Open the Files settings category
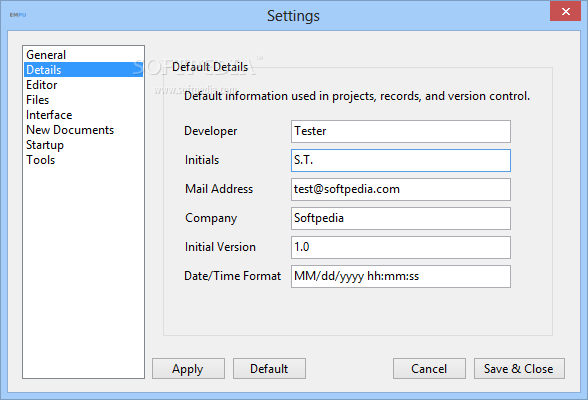The width and height of the screenshot is (588, 400). pyautogui.click(x=83, y=100)
